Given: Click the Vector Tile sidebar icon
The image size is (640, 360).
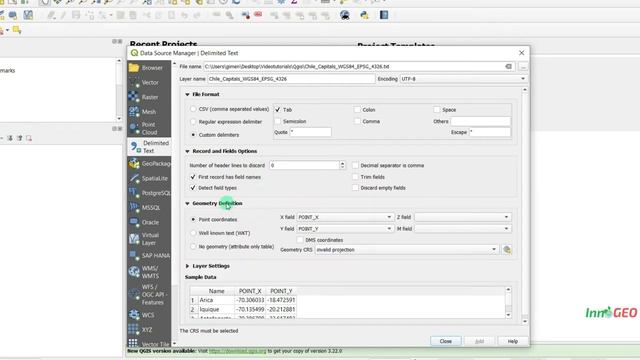Looking at the screenshot, I should [133, 343].
